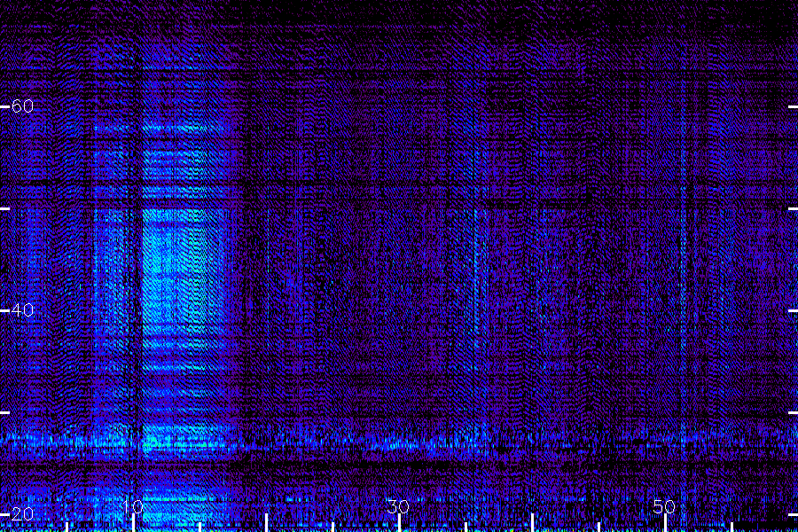This screenshot has height=532, width=798.
Task: Click the "50" label on the horizontal axis
Action: [664, 506]
